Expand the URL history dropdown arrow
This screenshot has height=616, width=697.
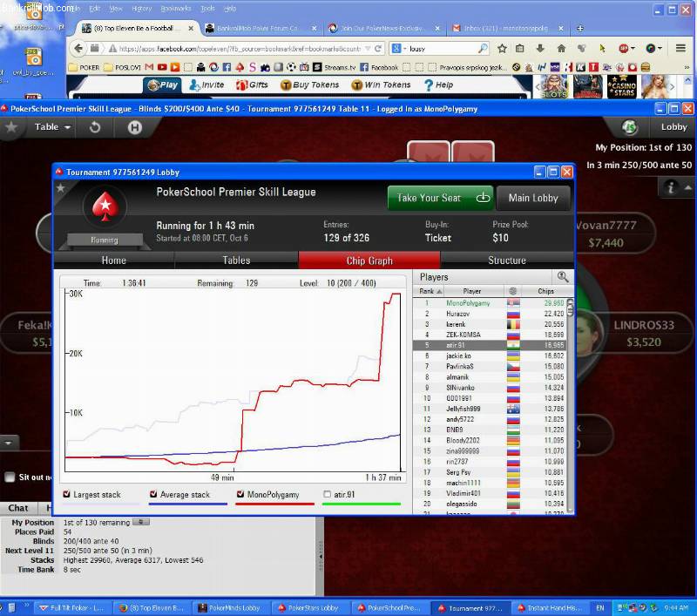(368, 49)
